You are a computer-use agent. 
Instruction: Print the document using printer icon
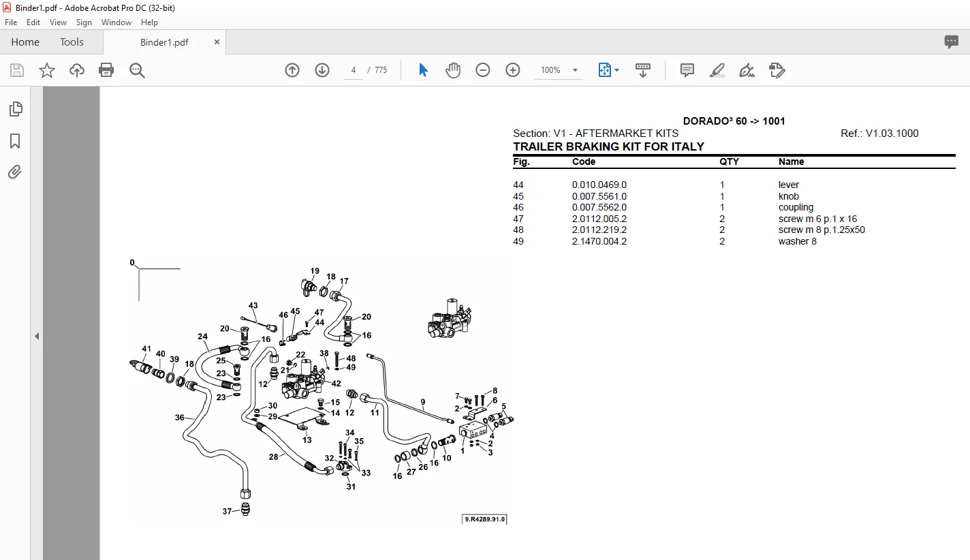click(106, 70)
